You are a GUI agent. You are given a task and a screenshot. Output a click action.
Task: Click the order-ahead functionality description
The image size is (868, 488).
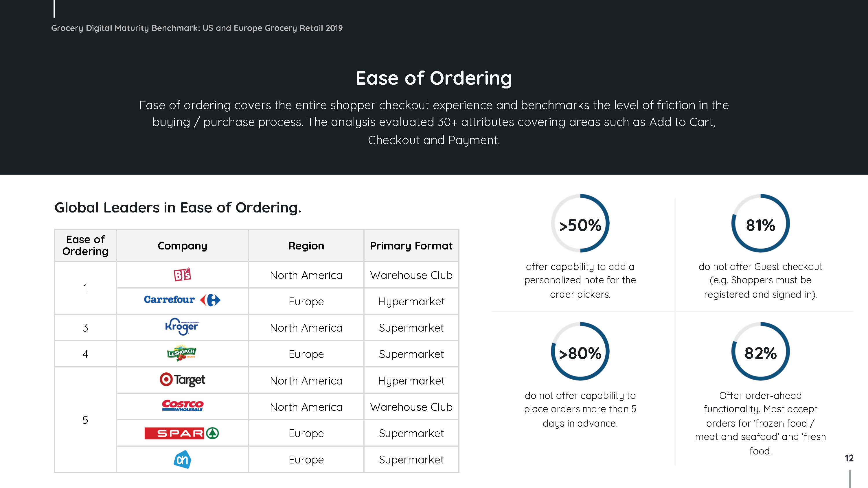[x=760, y=423]
